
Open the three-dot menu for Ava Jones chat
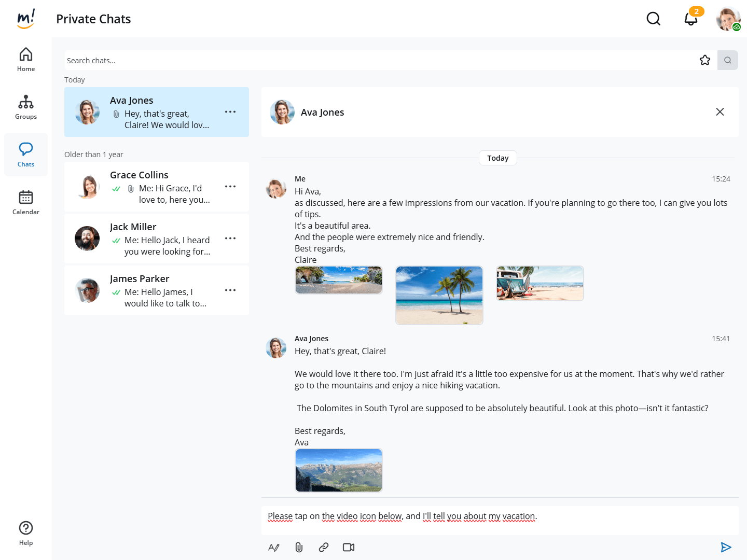pyautogui.click(x=230, y=112)
